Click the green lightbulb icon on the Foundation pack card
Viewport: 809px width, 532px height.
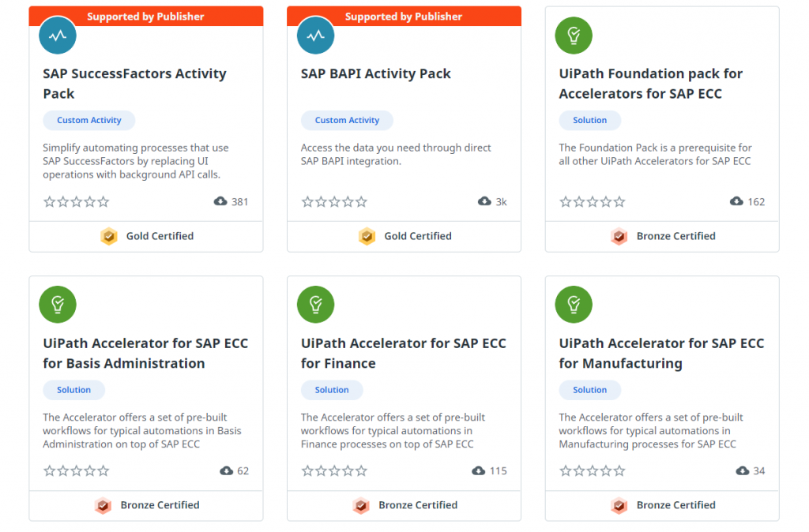coord(574,35)
